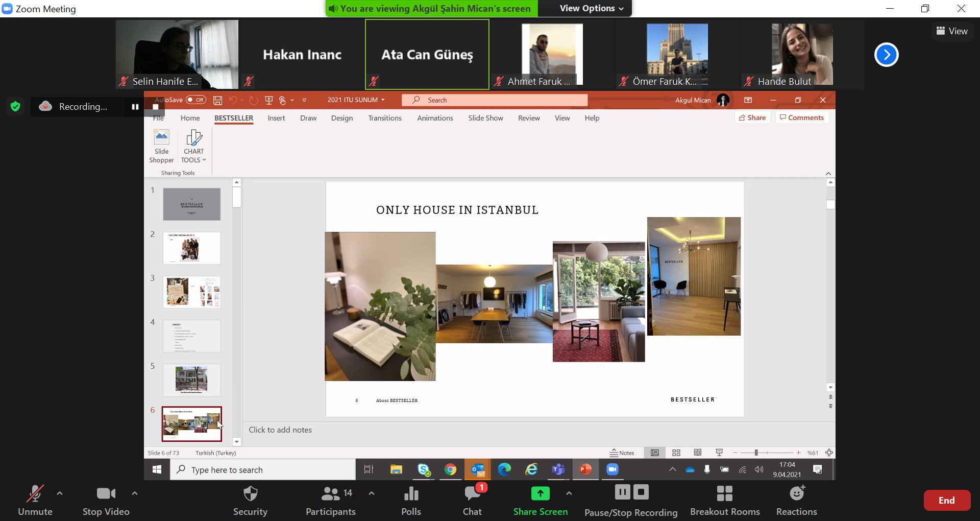
Task: Click the red End meeting button
Action: pos(947,501)
